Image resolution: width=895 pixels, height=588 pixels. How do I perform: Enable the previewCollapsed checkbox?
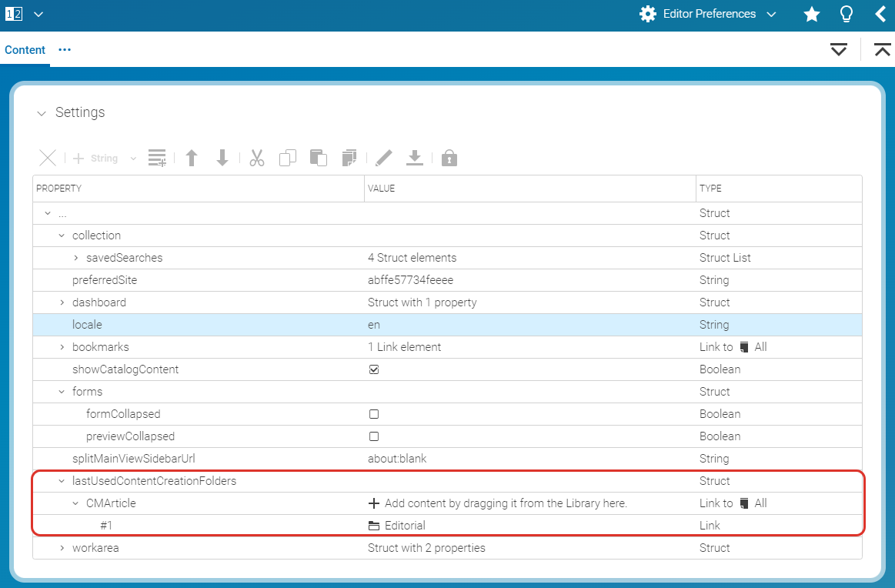374,436
